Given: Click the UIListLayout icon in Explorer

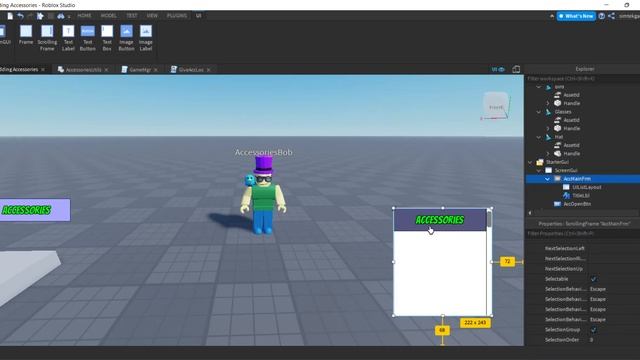Looking at the screenshot, I should coord(566,187).
